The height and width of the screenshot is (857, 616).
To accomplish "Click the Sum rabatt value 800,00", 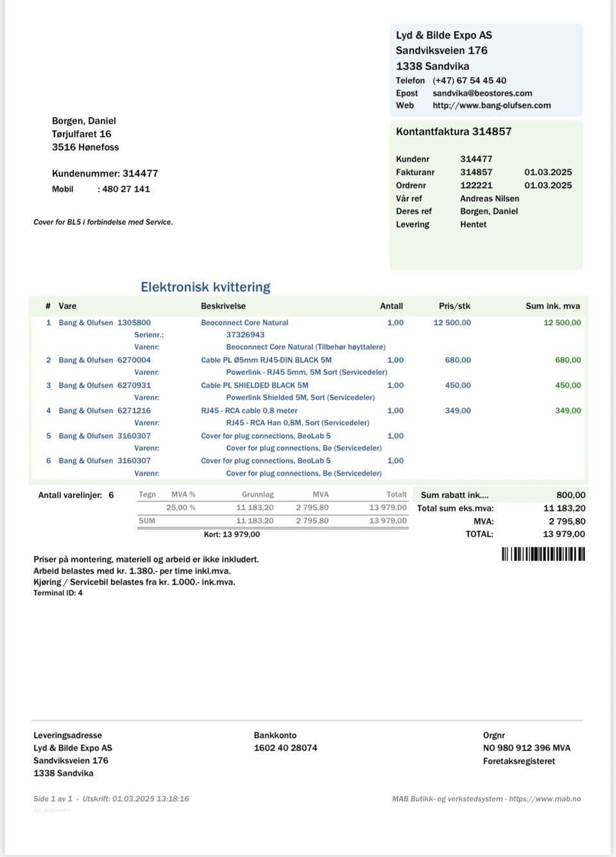I will (570, 495).
